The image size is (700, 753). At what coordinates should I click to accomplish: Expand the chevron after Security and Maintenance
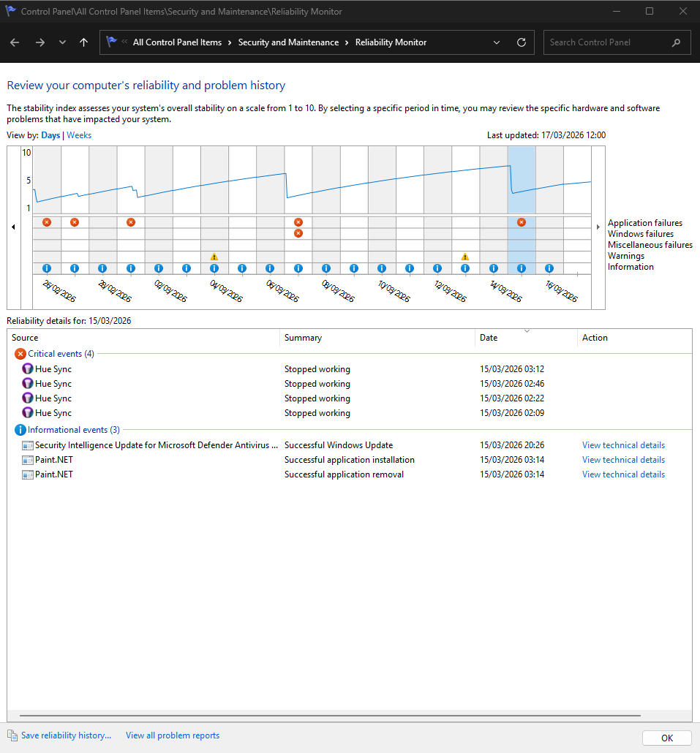point(347,42)
